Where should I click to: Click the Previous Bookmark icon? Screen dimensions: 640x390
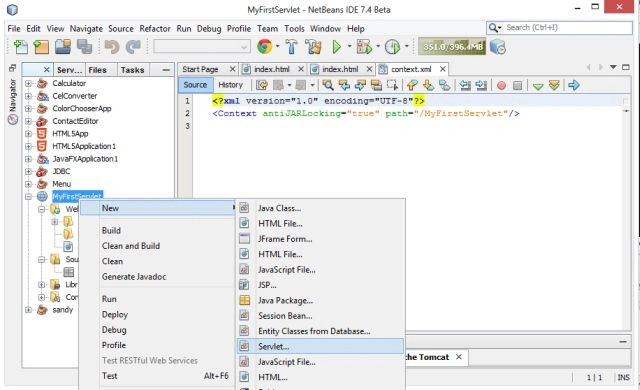coord(412,85)
